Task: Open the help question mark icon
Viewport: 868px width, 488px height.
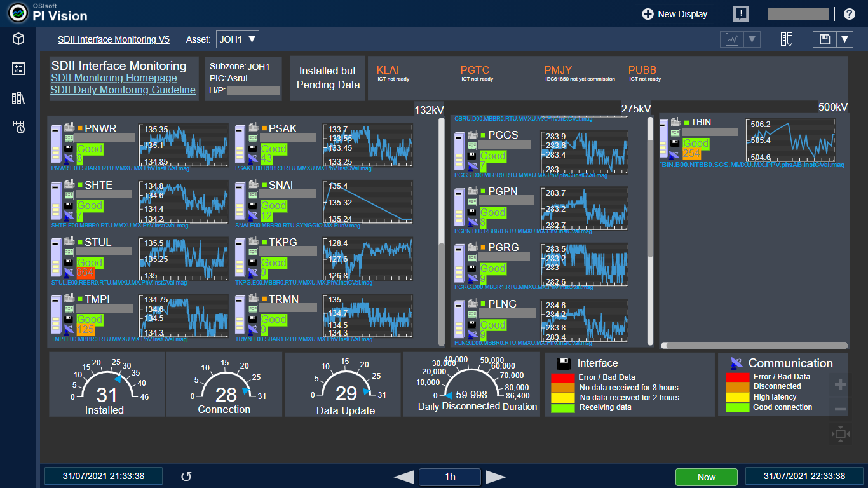Action: tap(849, 14)
